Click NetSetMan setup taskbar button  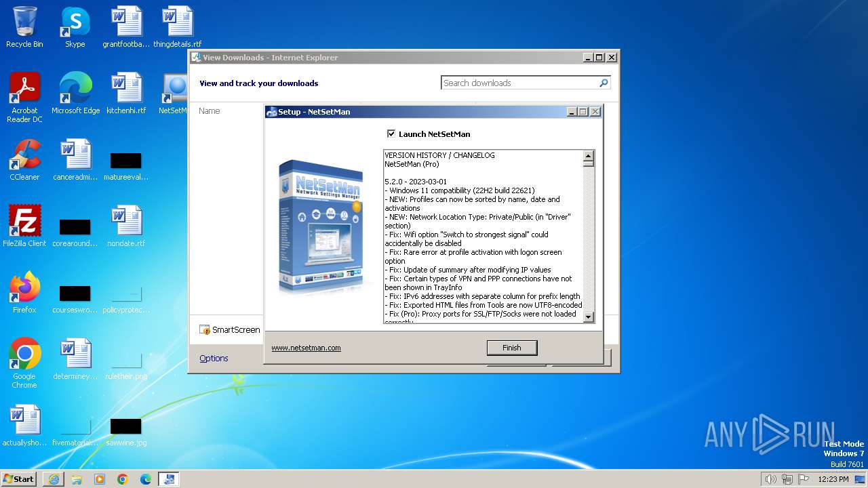pyautogui.click(x=169, y=479)
